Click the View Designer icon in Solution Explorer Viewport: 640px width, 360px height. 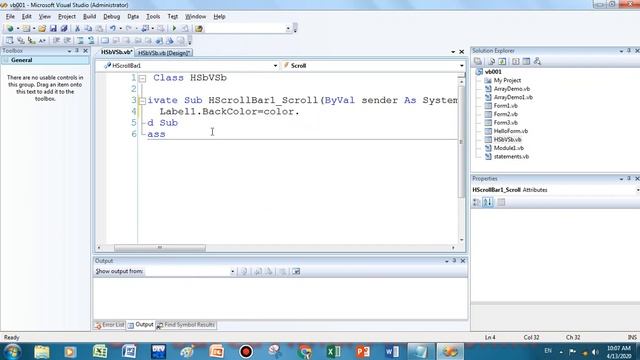click(x=526, y=61)
